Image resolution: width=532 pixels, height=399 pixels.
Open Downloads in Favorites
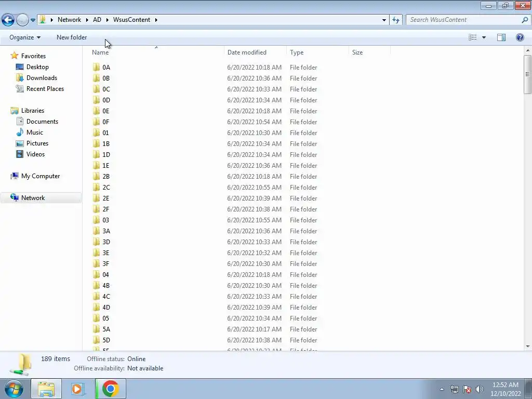[x=42, y=78]
